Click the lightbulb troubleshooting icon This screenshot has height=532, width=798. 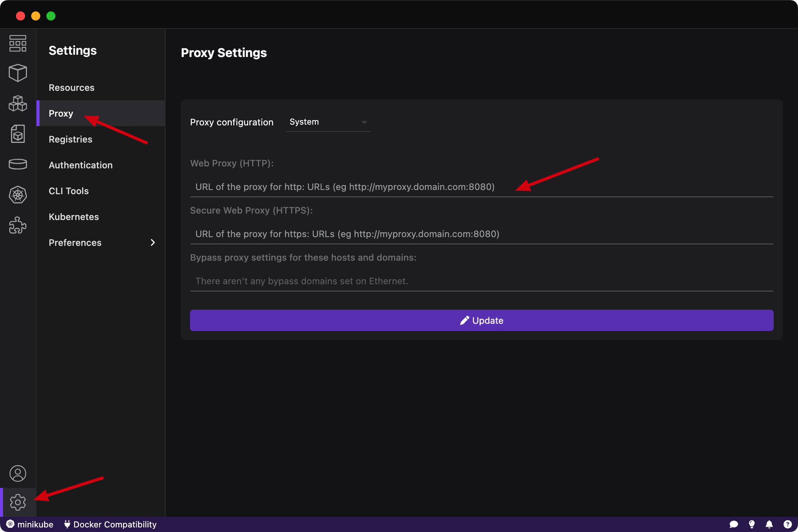coord(752,524)
